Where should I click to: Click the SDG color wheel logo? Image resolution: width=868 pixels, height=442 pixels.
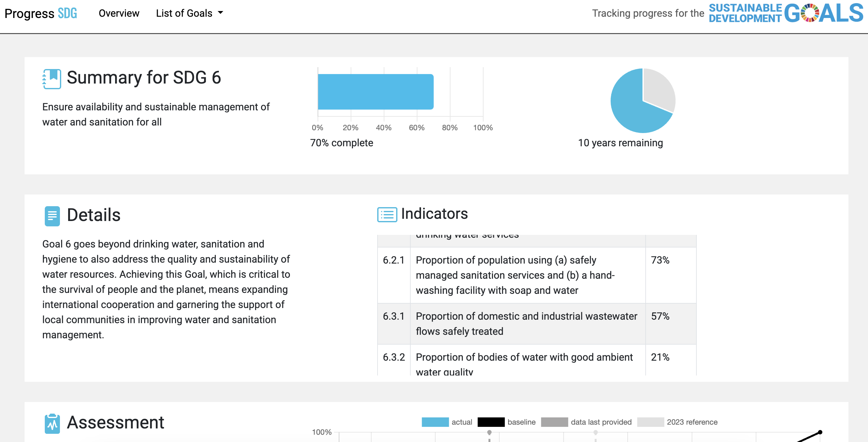tap(810, 13)
